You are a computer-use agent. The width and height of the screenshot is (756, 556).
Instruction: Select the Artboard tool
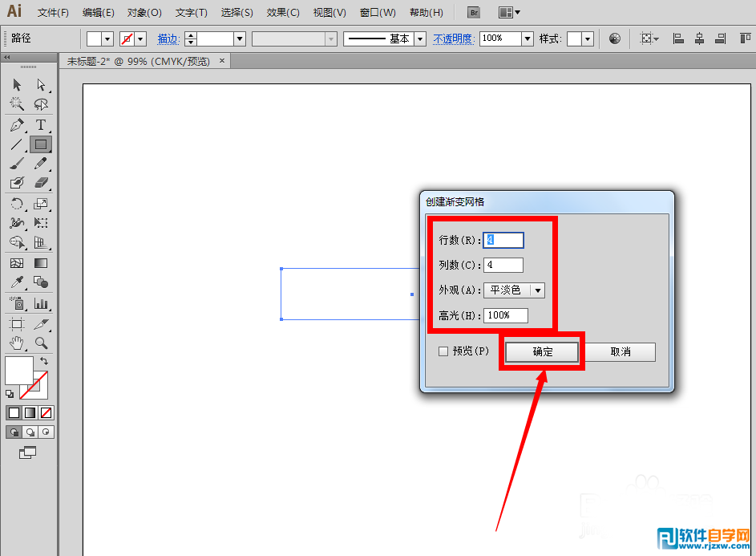17,324
